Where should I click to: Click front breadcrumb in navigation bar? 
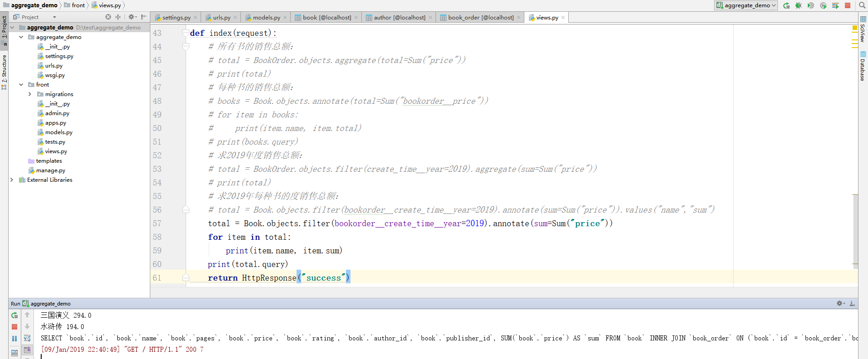75,5
